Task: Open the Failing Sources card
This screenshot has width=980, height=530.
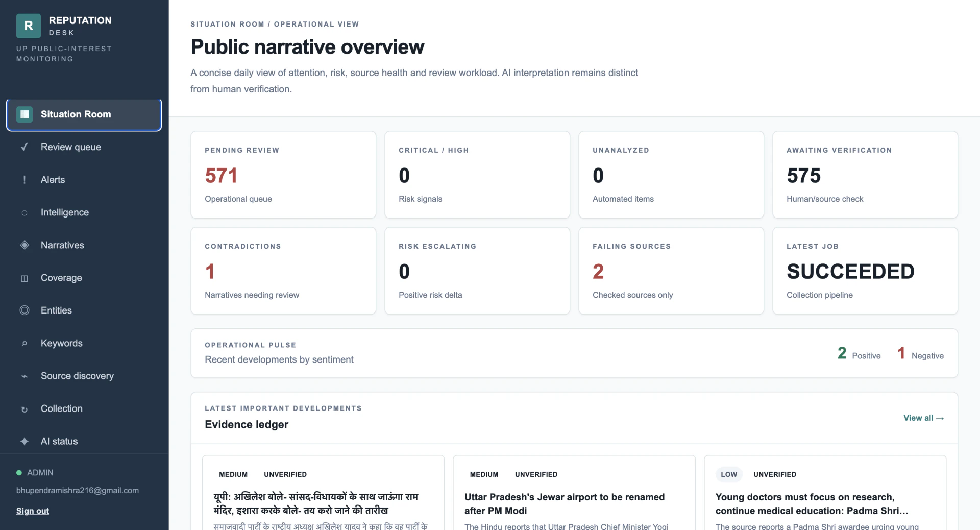Action: pyautogui.click(x=671, y=271)
